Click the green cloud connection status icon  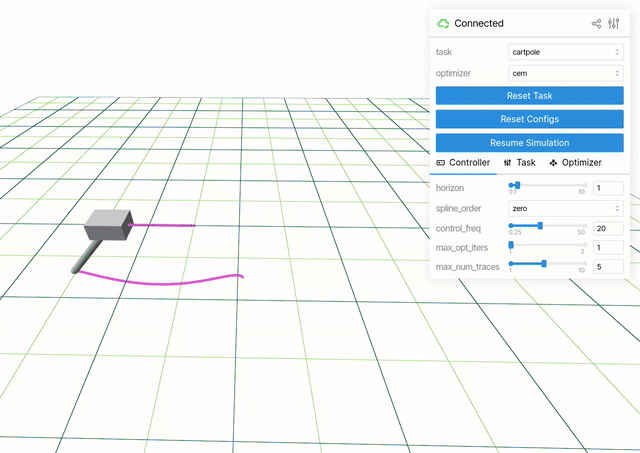click(443, 23)
